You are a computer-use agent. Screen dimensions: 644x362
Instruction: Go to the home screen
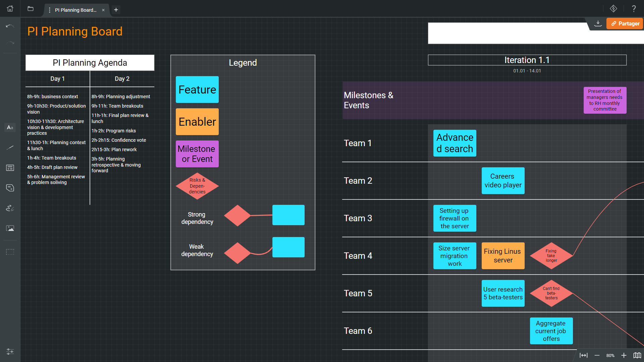coord(10,9)
